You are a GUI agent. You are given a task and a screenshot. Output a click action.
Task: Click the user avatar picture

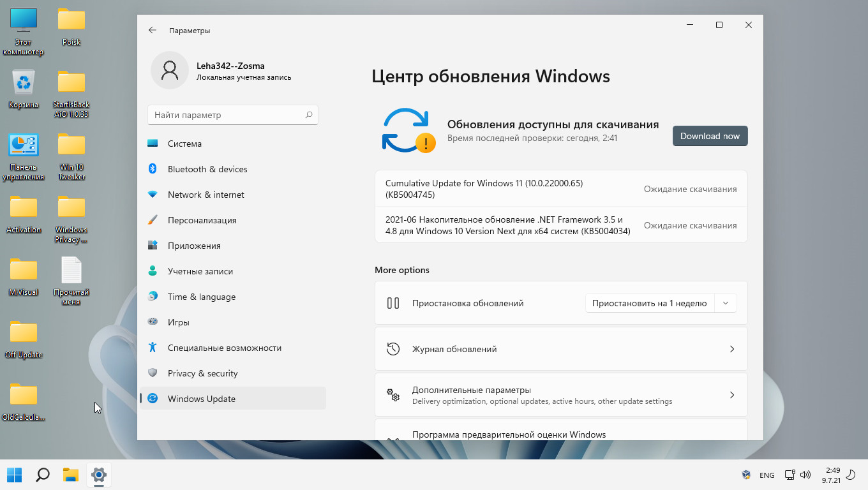pos(170,70)
